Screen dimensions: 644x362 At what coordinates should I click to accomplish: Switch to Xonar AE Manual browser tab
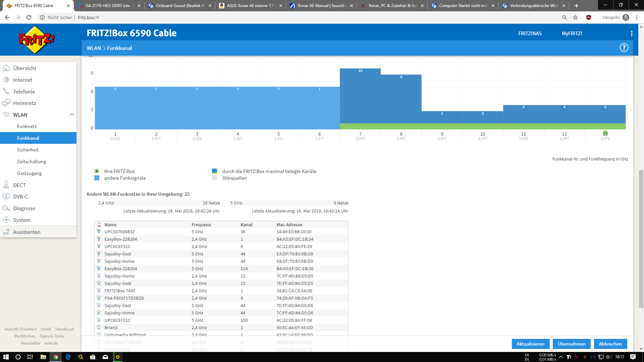point(321,6)
